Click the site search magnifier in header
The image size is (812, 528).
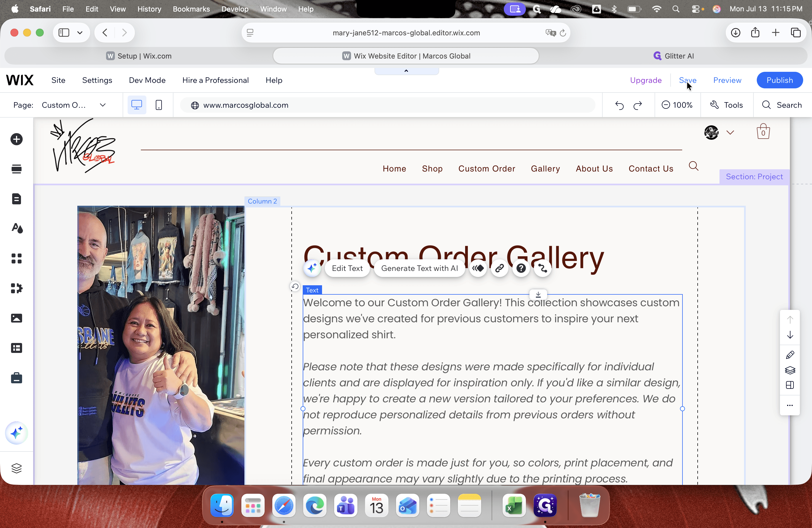(x=693, y=166)
